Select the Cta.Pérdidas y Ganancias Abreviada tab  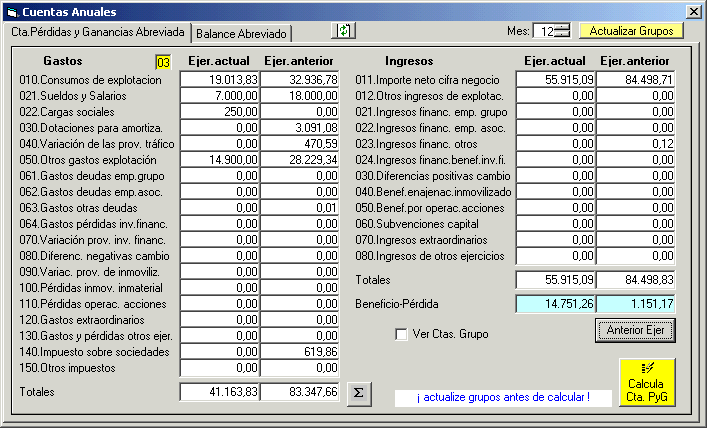point(98,31)
